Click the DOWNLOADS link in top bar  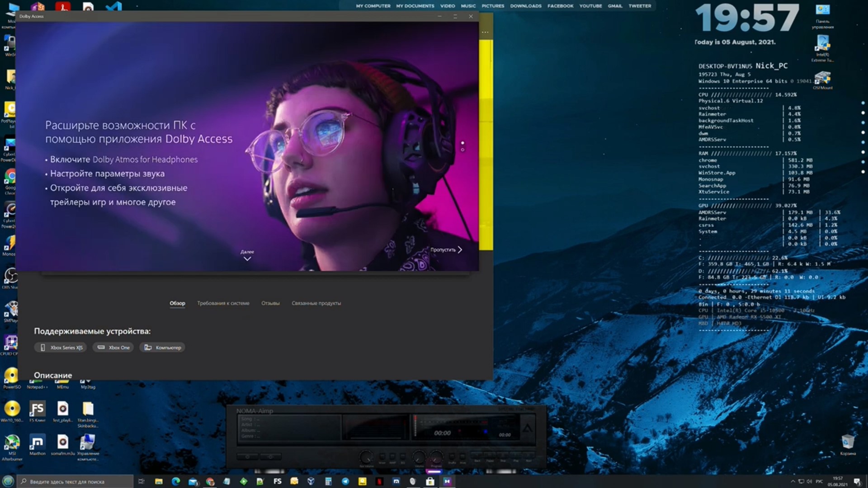[525, 6]
